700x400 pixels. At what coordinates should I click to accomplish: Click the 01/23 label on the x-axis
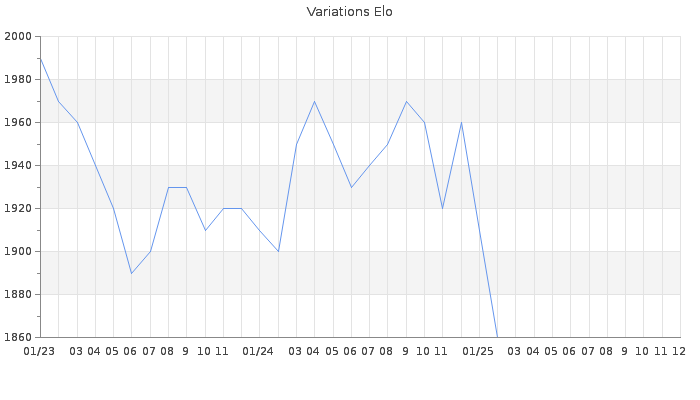pos(39,352)
